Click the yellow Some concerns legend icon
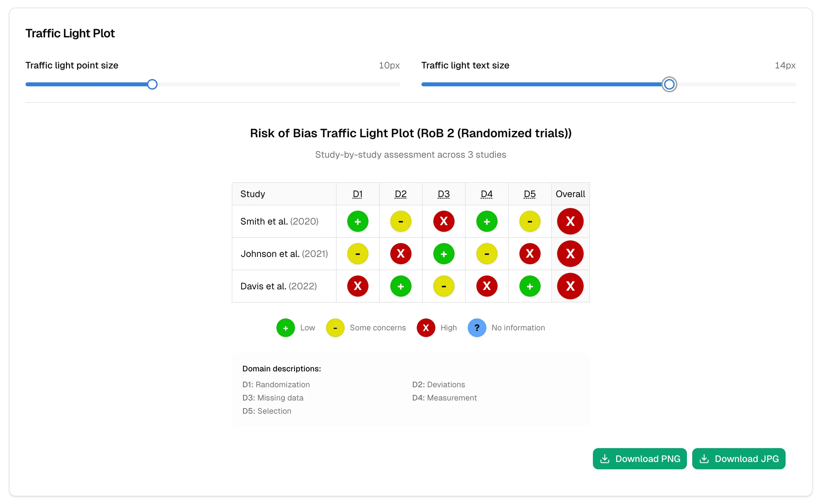Viewport: 821px width, 504px height. pos(335,328)
